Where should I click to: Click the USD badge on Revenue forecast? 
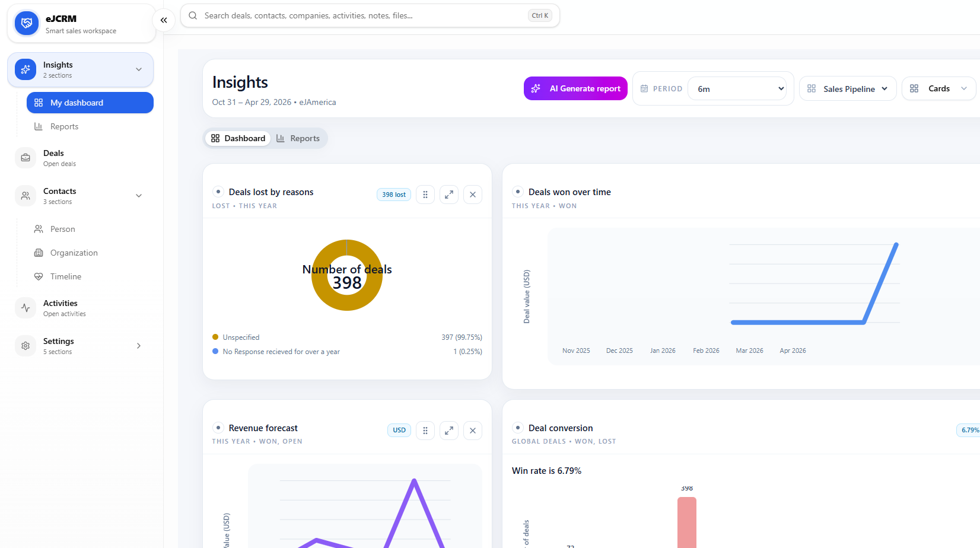tap(399, 430)
